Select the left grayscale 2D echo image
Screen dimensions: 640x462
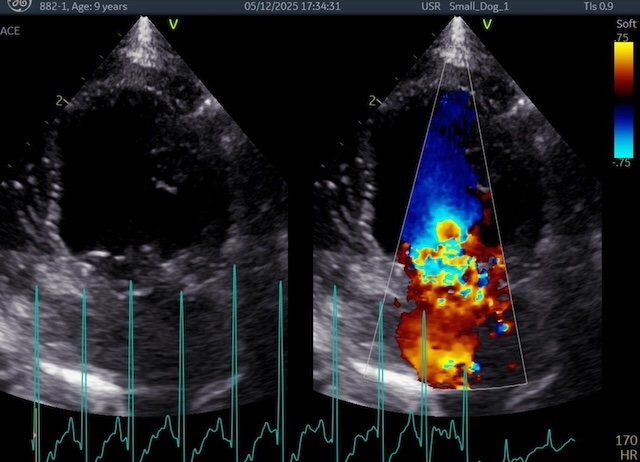tap(150, 200)
